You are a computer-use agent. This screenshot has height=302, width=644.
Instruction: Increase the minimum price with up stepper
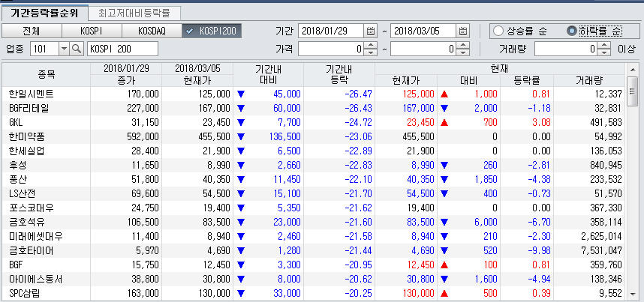point(371,46)
